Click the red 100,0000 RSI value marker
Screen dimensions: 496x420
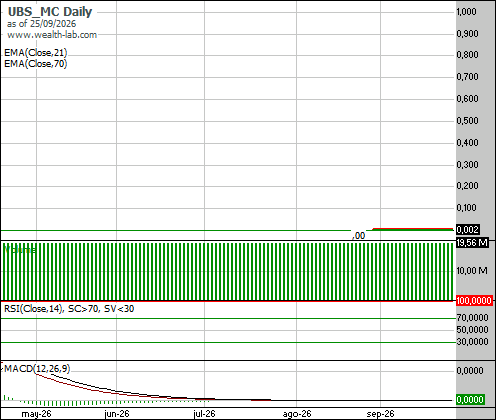click(474, 301)
